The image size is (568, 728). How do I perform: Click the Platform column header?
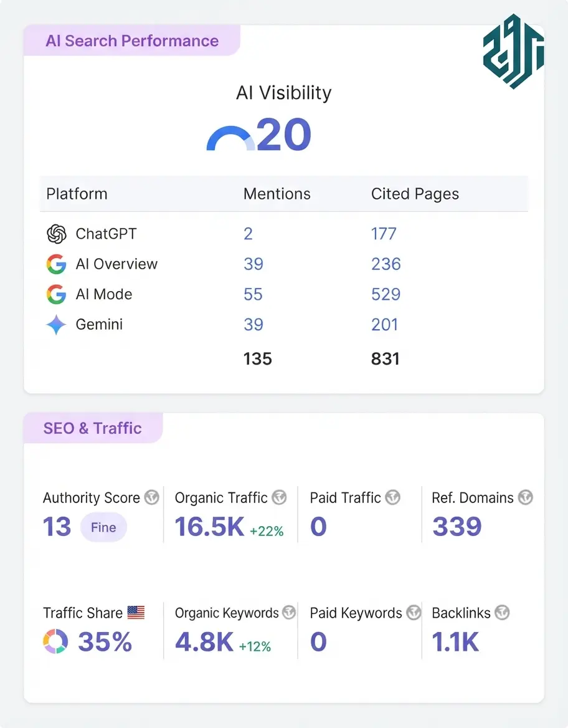point(77,194)
